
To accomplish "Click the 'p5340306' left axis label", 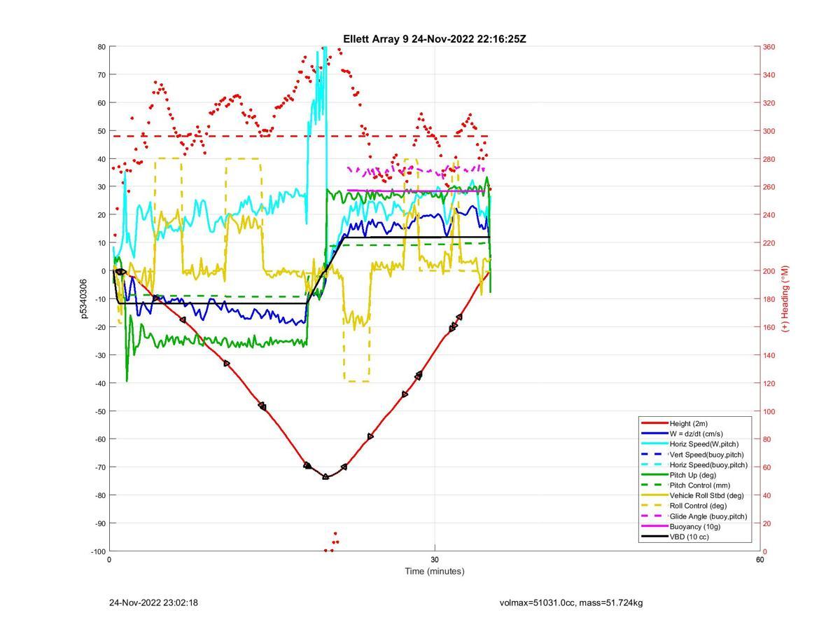I will (83, 298).
